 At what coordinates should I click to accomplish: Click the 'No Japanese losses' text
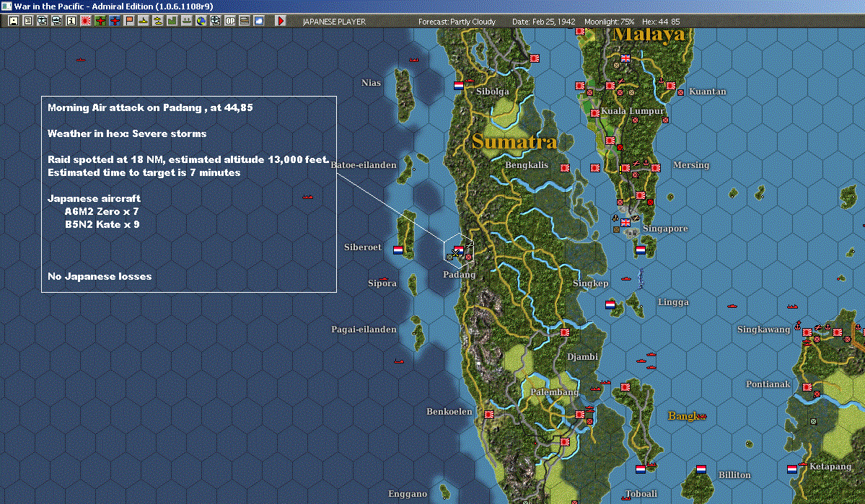click(100, 276)
